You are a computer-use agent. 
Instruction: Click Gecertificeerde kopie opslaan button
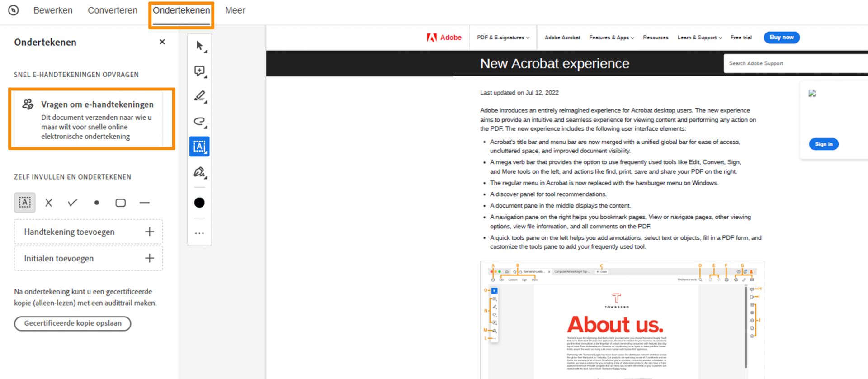[72, 323]
